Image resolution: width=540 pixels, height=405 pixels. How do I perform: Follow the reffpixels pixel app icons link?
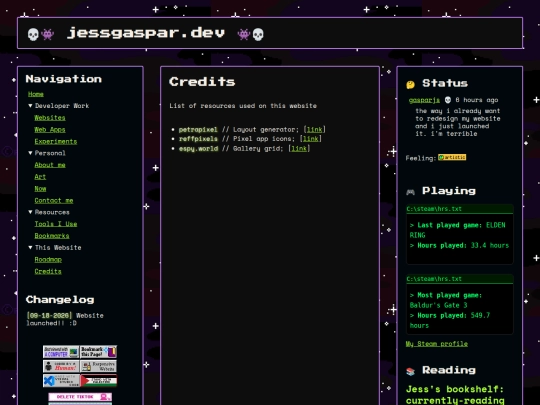pos(311,139)
